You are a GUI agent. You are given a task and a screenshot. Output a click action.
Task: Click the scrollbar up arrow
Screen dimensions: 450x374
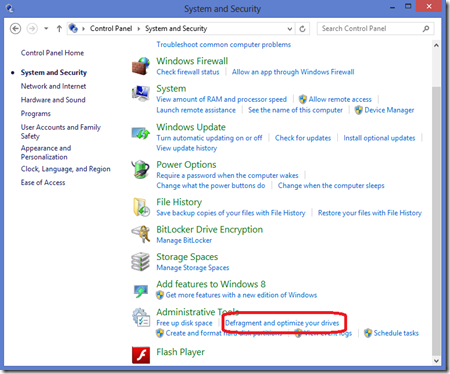[x=436, y=45]
